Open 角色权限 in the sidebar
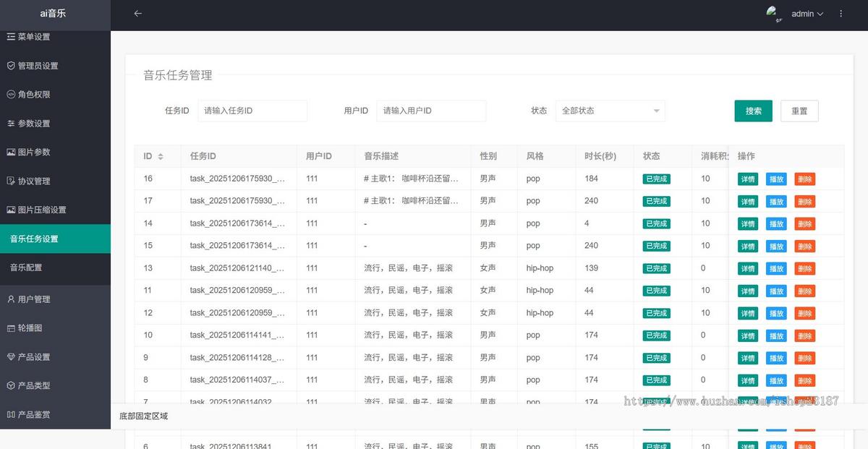Viewport: 868px width, 449px height. coord(40,94)
